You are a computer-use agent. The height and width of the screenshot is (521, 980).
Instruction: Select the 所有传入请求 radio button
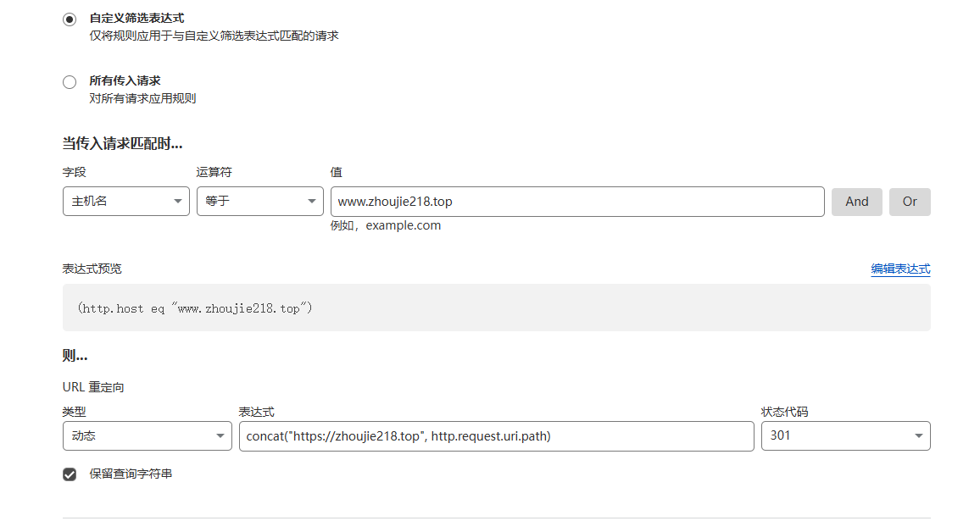(x=70, y=82)
